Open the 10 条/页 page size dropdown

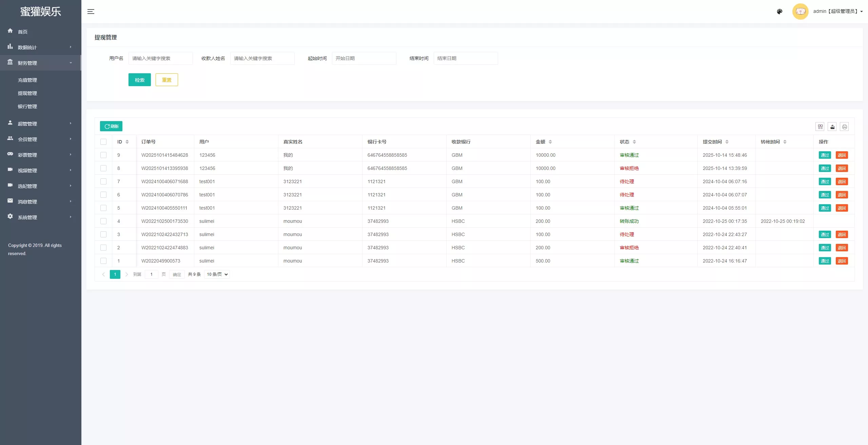coord(217,274)
